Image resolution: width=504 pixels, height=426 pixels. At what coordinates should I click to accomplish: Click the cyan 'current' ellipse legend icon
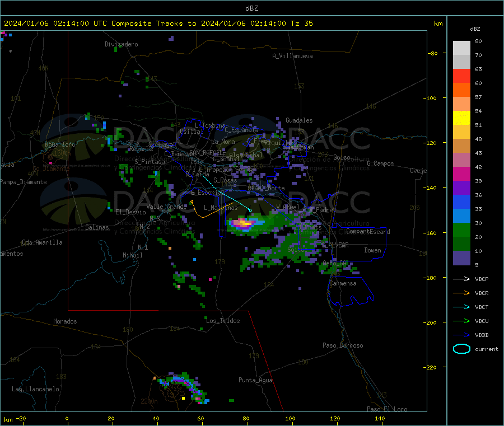(x=461, y=349)
